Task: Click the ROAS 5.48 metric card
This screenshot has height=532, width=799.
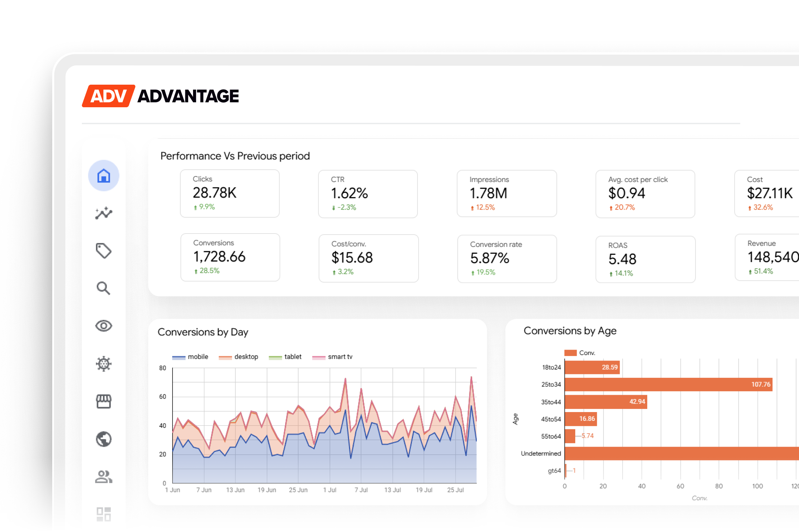Action: pos(645,259)
